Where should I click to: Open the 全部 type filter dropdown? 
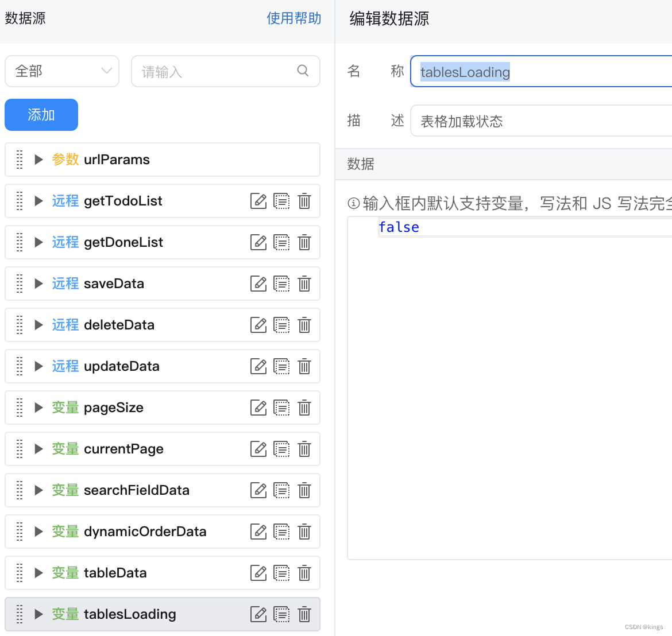click(x=62, y=71)
